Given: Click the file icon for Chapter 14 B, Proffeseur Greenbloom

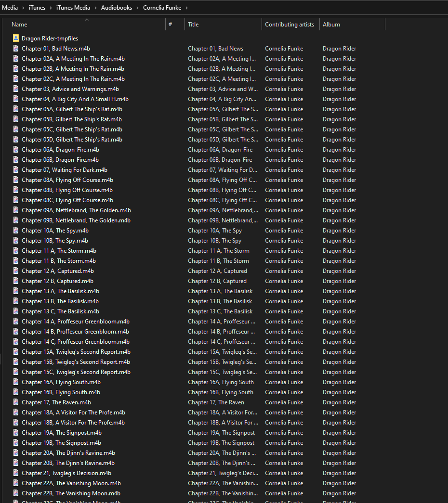Looking at the screenshot, I should [x=16, y=331].
